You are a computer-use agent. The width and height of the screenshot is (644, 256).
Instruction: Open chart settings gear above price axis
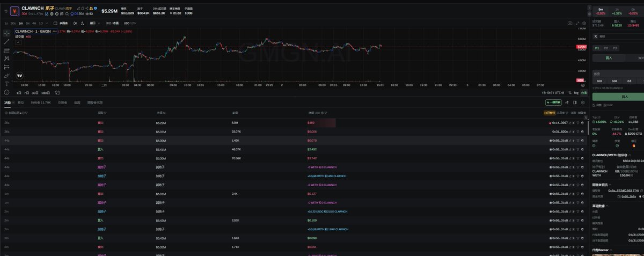point(584,23)
